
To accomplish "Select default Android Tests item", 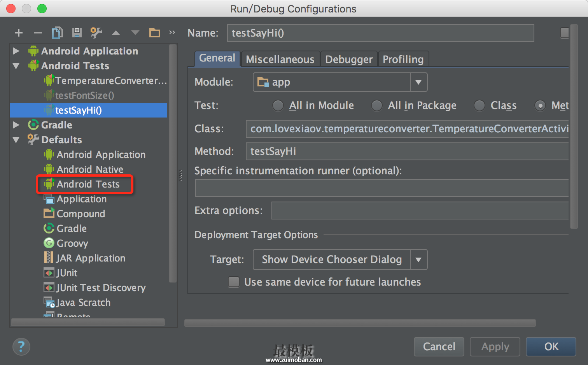I will point(88,184).
